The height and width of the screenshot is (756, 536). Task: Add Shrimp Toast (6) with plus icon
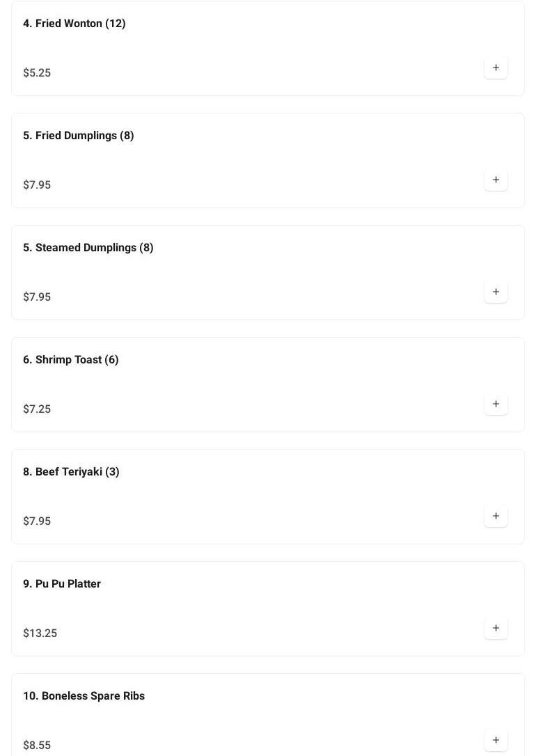pos(496,404)
